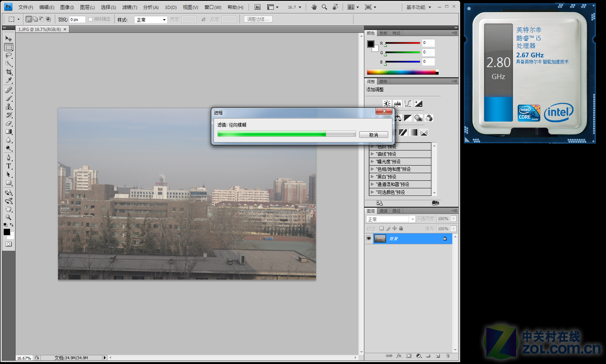Select the Lasso tool
Image resolution: width=606 pixels, height=364 pixels.
click(9, 56)
